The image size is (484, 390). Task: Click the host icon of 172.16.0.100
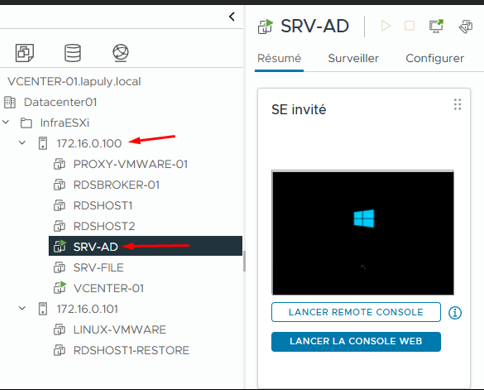pos(43,143)
